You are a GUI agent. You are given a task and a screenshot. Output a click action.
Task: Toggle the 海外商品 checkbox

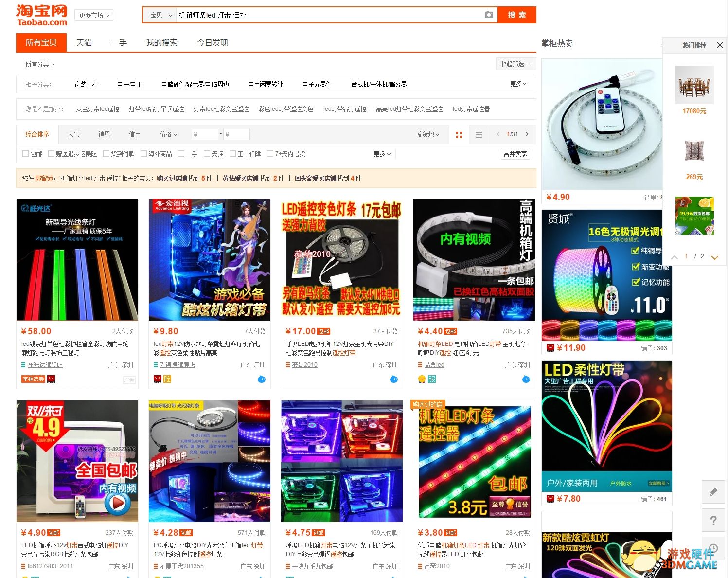click(x=143, y=154)
